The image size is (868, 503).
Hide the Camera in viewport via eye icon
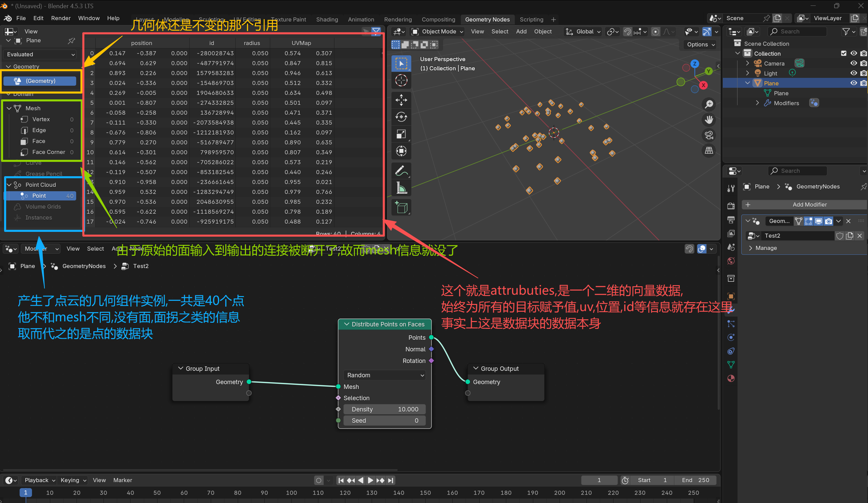[x=854, y=64]
